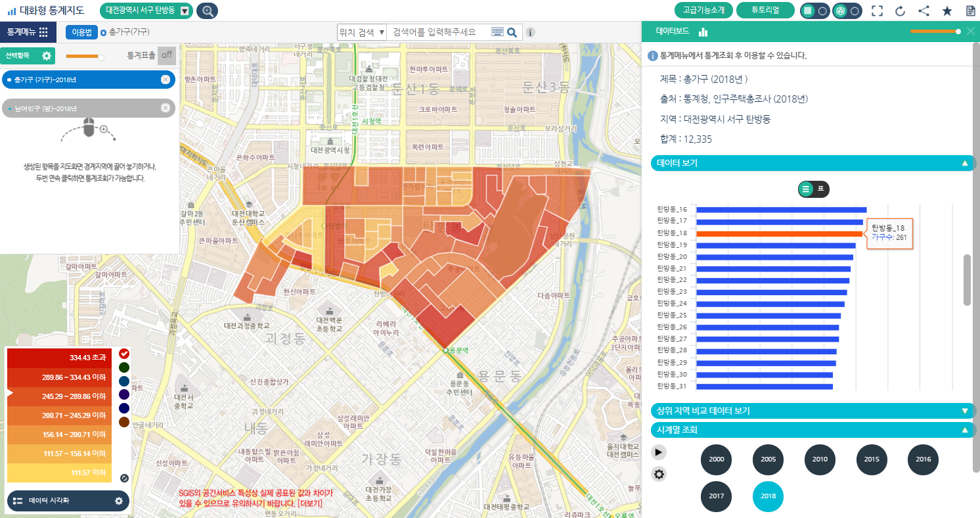The image size is (980, 518).
Task: Open 대전광역시 서구 탄방동 region dropdown
Action: click(x=185, y=11)
